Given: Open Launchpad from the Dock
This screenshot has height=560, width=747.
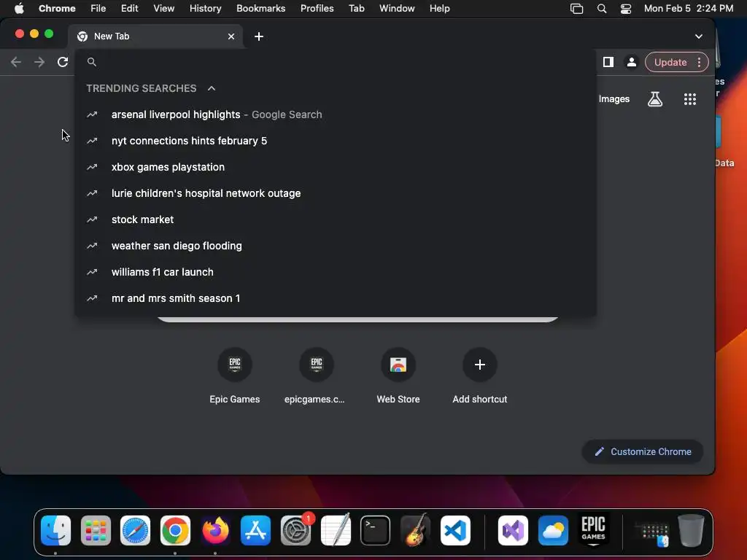Looking at the screenshot, I should pos(96,531).
